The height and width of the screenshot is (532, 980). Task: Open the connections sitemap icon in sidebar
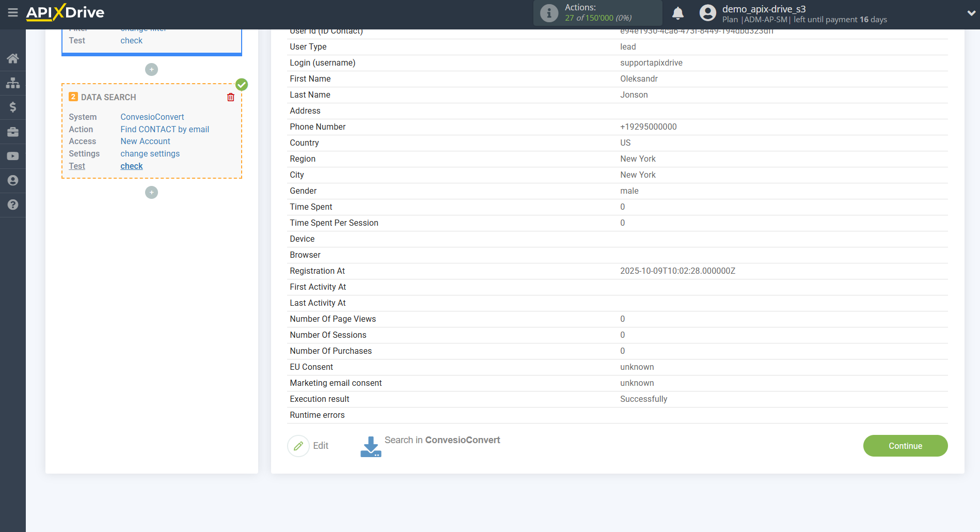[13, 83]
